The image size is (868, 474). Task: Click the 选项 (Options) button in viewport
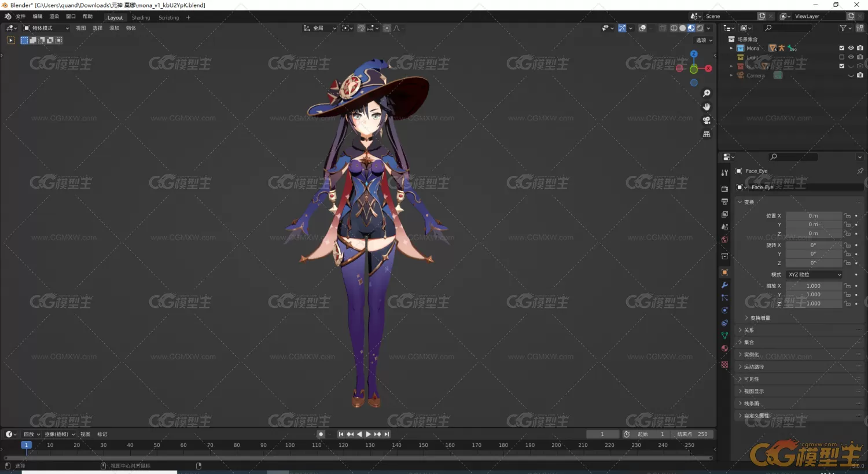click(x=704, y=41)
